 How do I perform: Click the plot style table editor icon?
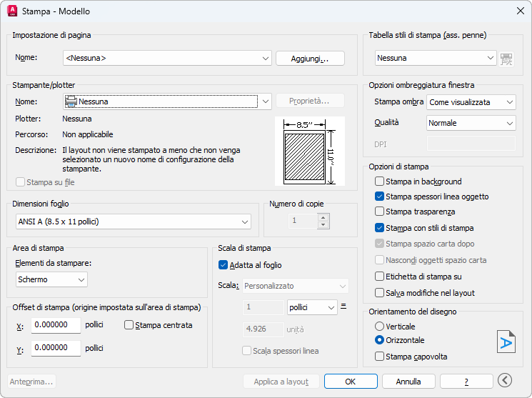(506, 59)
